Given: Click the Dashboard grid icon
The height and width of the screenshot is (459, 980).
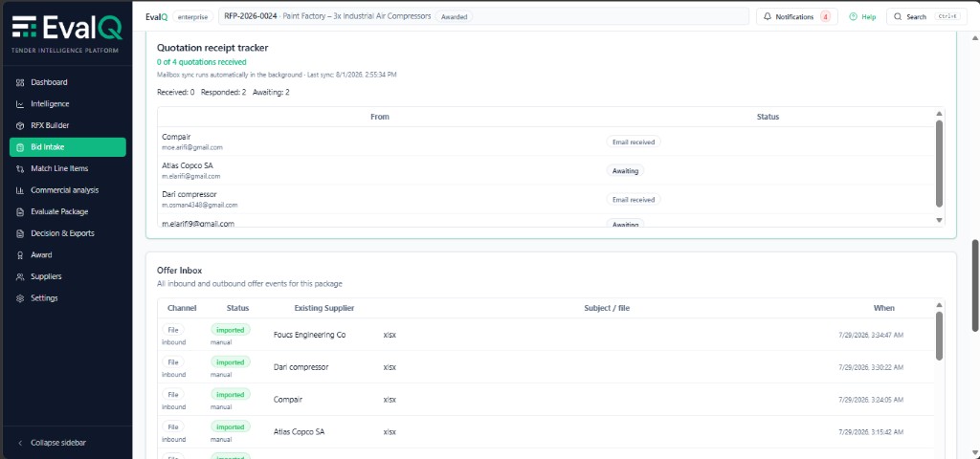Looking at the screenshot, I should coord(20,82).
